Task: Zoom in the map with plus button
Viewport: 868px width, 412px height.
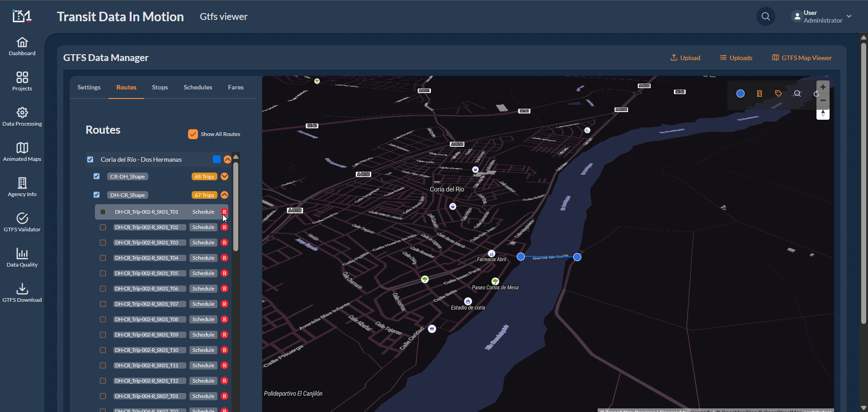Action: pyautogui.click(x=823, y=87)
